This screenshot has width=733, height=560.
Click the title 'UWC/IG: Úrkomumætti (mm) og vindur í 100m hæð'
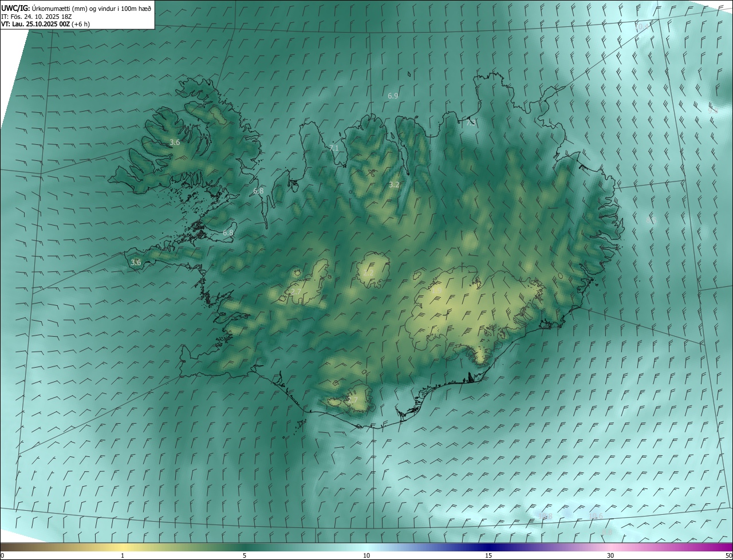(76, 9)
